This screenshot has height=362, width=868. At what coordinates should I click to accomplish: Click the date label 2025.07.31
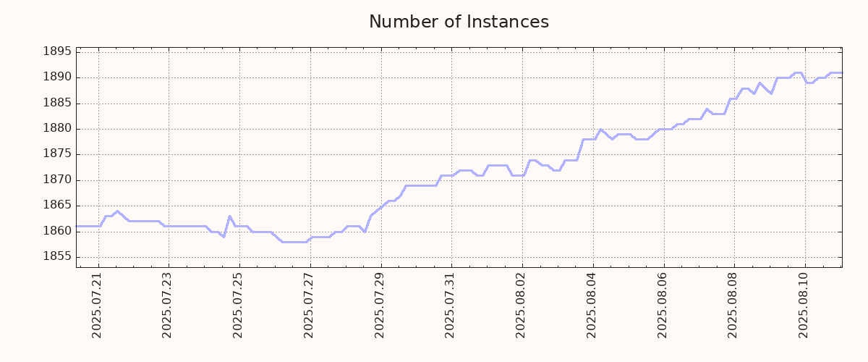pyautogui.click(x=451, y=306)
